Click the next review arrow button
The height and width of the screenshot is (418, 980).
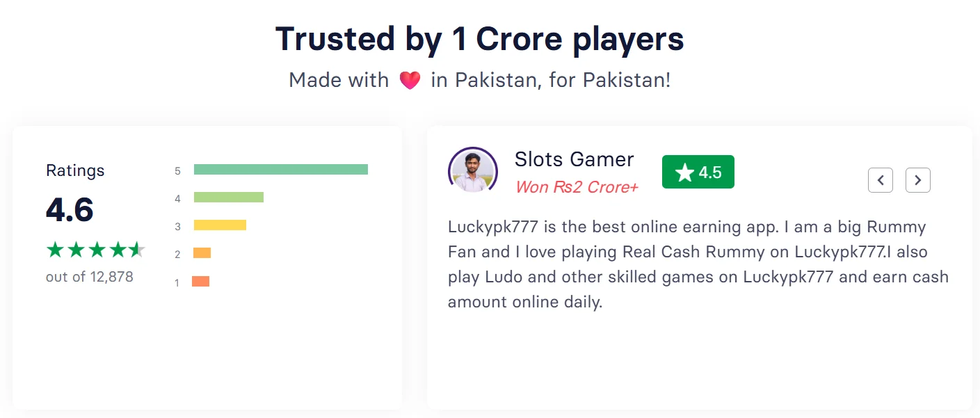(x=917, y=180)
